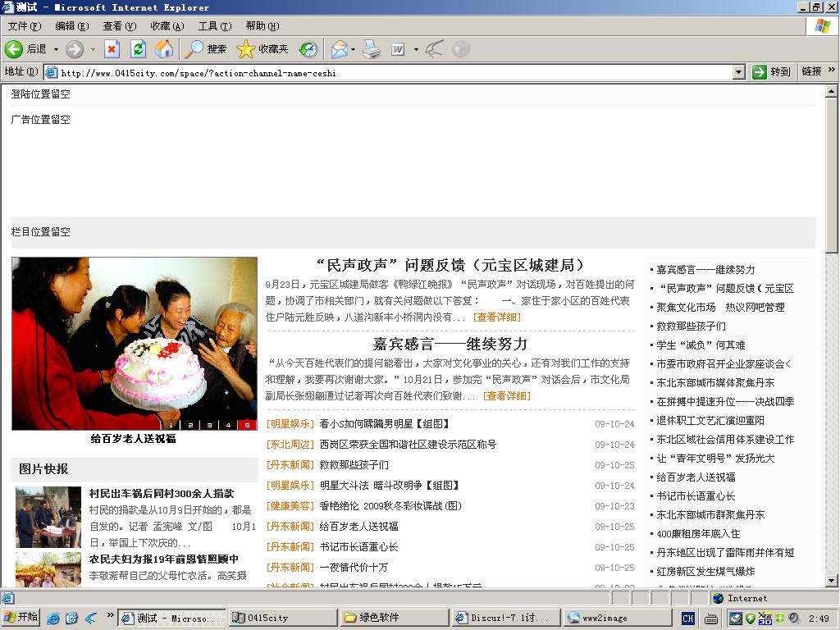This screenshot has height=630, width=840.
Task: Click 查看详细 for the 元宝区城建局 article
Action: (497, 317)
